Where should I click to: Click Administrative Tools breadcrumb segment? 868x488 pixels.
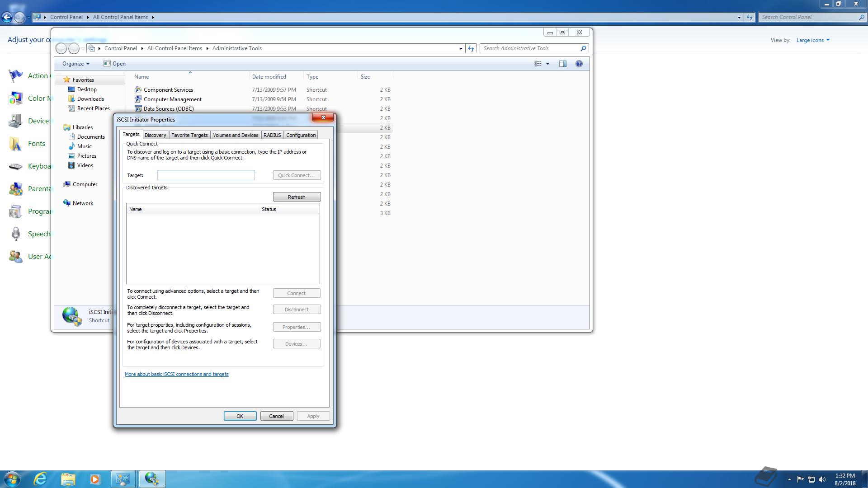coord(237,48)
